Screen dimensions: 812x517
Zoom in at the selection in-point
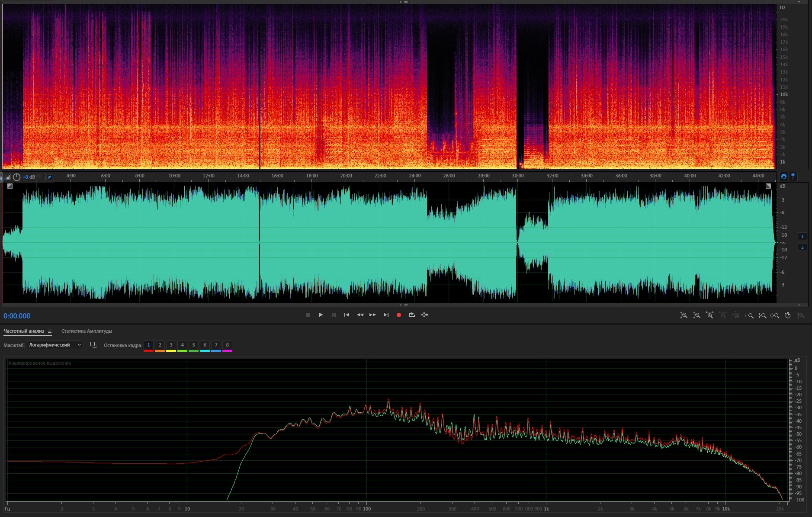coord(749,315)
